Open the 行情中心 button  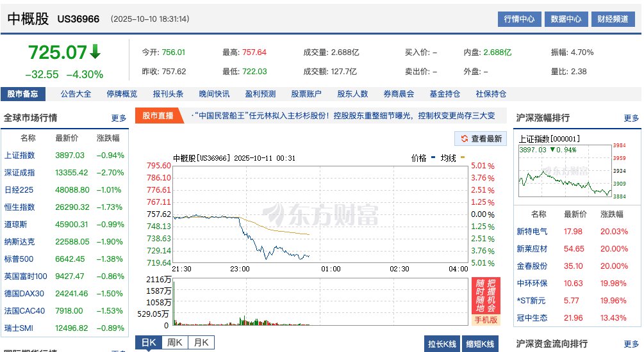(520, 19)
